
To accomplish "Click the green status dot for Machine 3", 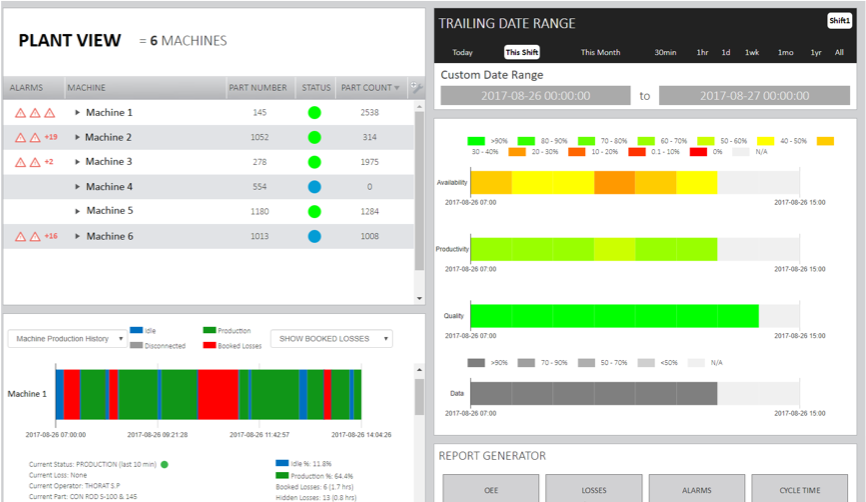I will click(x=314, y=162).
